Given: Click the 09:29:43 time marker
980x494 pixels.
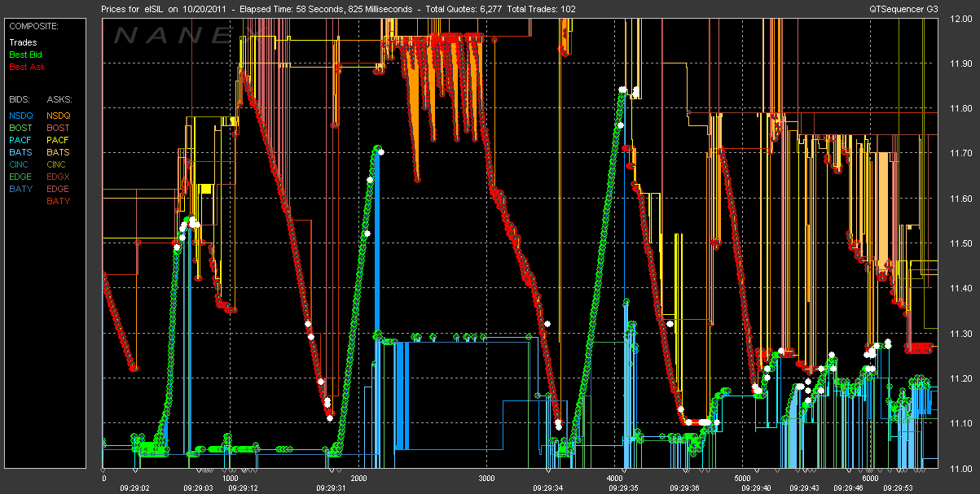Looking at the screenshot, I should click(x=804, y=488).
